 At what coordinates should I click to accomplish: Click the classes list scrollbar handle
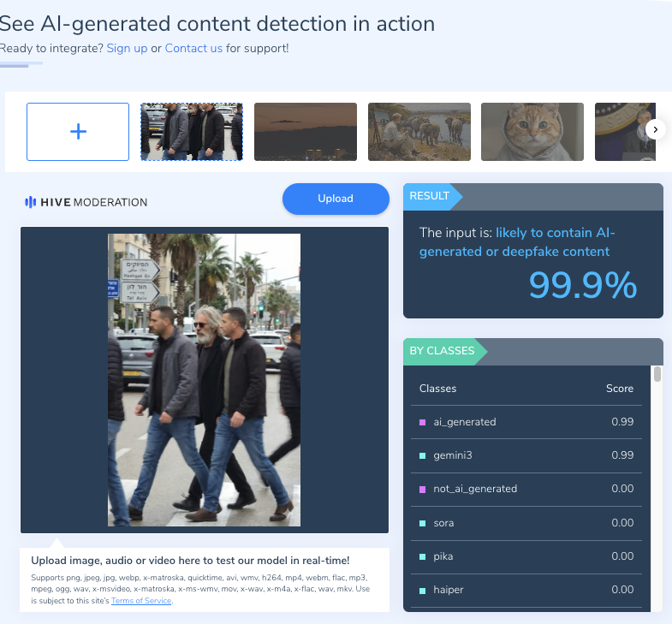tap(657, 374)
